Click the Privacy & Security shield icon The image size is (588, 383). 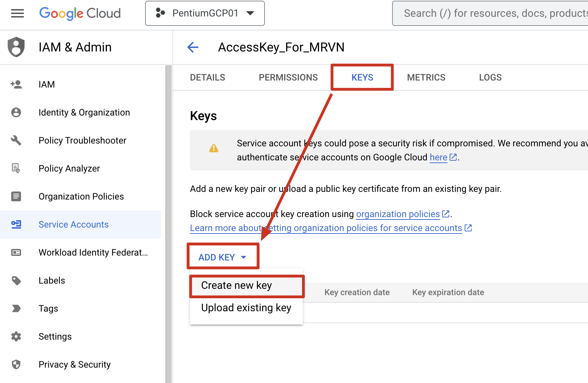tap(16, 364)
